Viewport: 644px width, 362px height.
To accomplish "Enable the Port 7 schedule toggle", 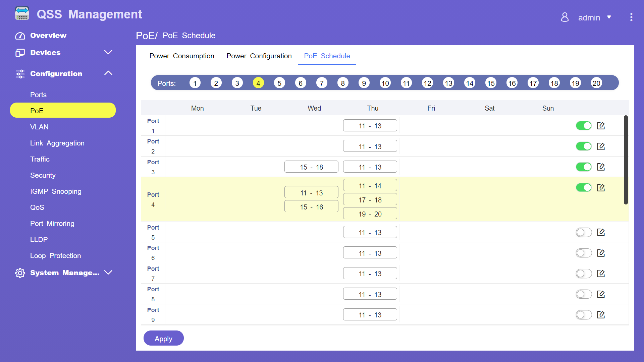I will [x=584, y=274].
